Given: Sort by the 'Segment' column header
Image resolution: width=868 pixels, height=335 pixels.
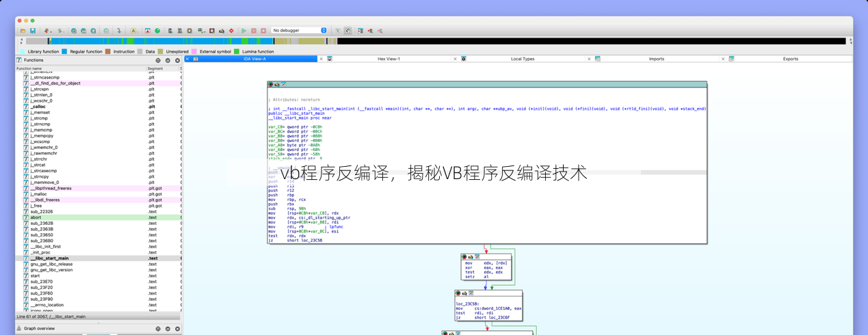Looking at the screenshot, I should pos(162,68).
